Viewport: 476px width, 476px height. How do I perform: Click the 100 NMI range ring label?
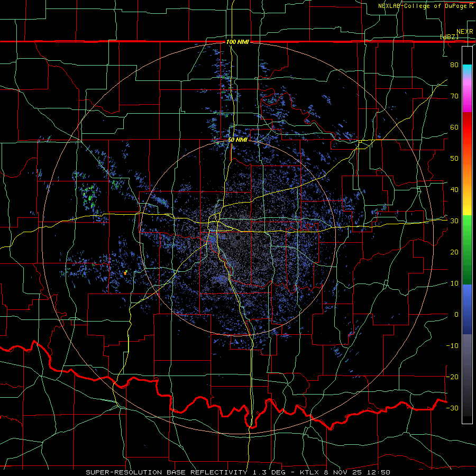(x=237, y=42)
